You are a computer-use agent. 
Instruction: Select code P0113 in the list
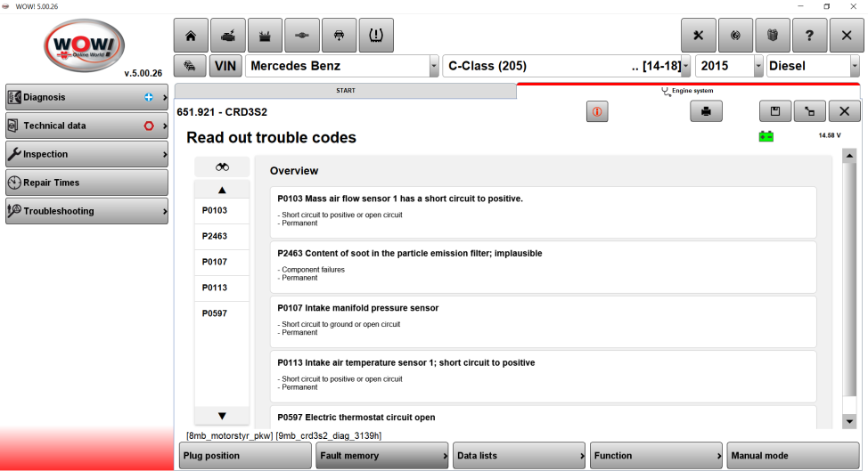[222, 288]
